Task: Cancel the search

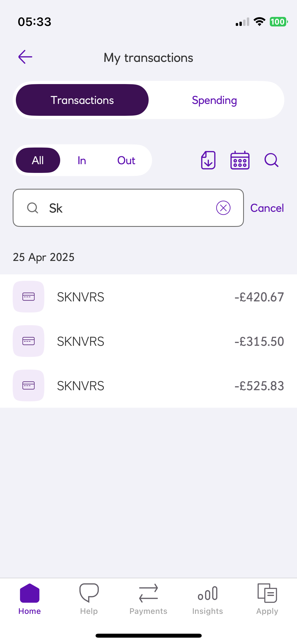Action: [x=267, y=208]
